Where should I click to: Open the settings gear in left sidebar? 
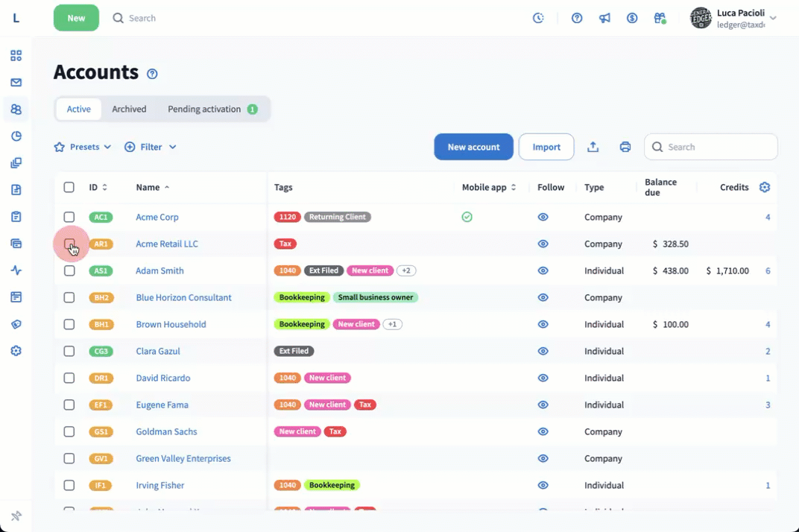[16, 351]
